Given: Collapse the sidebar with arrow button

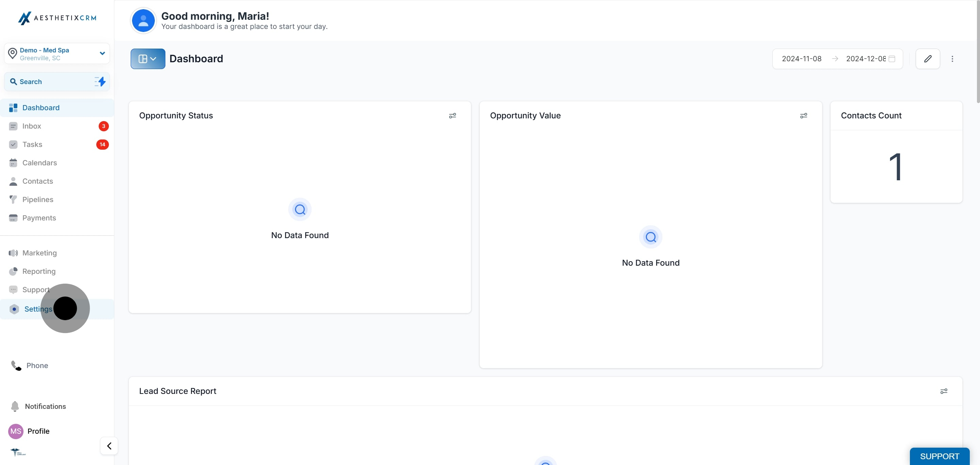Looking at the screenshot, I should 109,446.
